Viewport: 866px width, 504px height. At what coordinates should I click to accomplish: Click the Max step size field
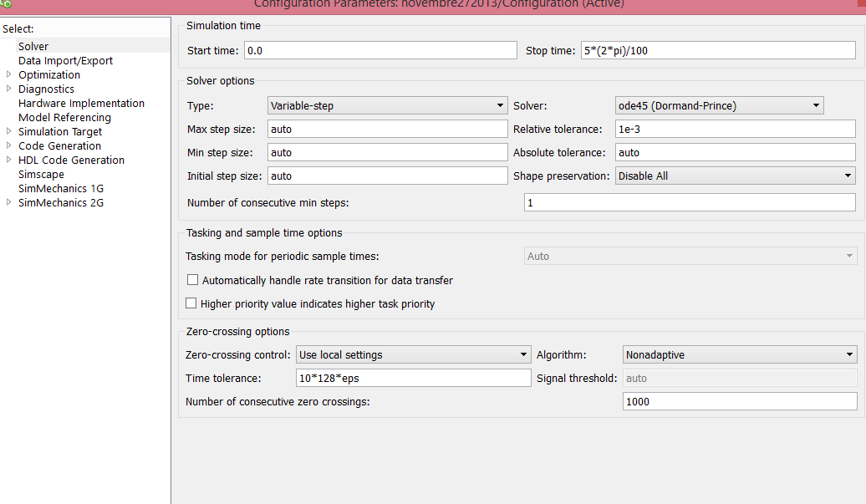click(x=387, y=129)
